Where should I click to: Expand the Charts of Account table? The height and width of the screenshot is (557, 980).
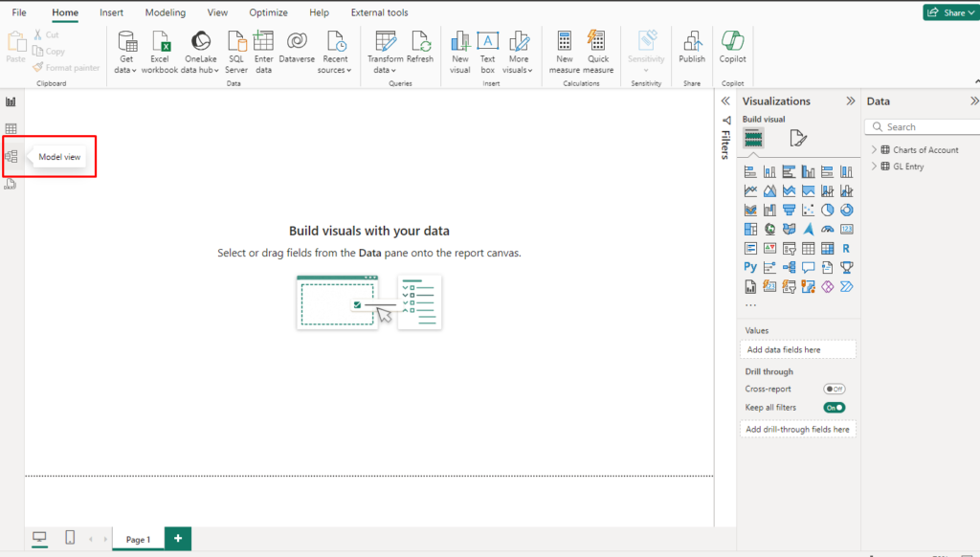[x=874, y=149]
